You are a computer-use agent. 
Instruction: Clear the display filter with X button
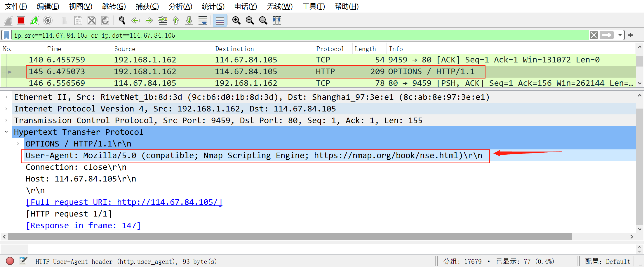[x=593, y=35]
